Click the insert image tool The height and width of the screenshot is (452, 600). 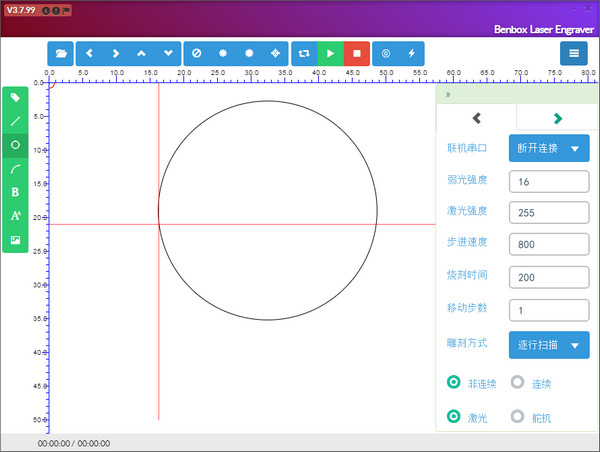15,240
